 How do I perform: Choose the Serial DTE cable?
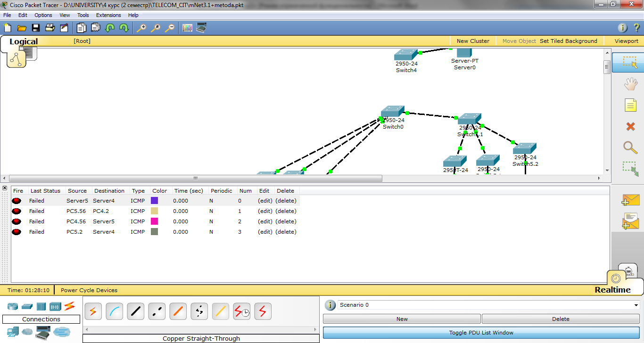click(x=263, y=311)
